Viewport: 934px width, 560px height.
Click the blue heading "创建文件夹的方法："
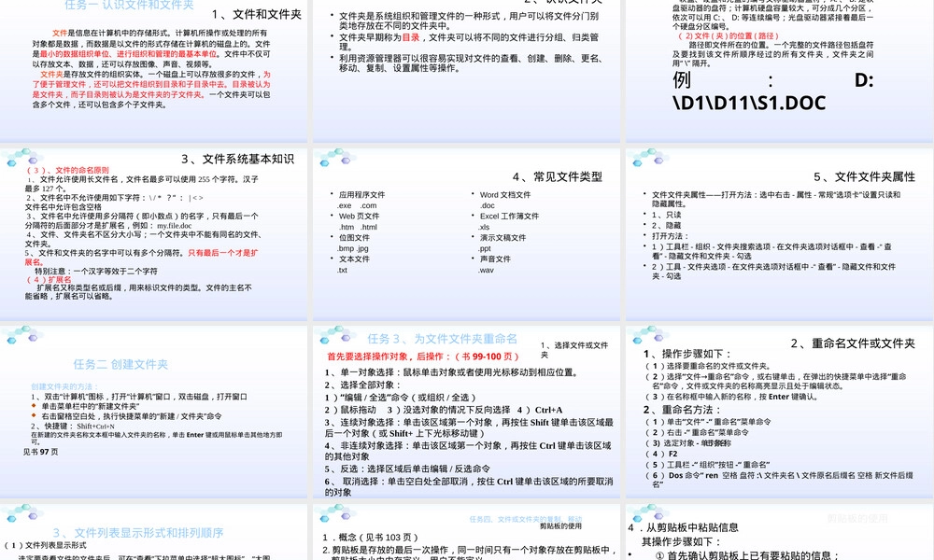(65, 386)
